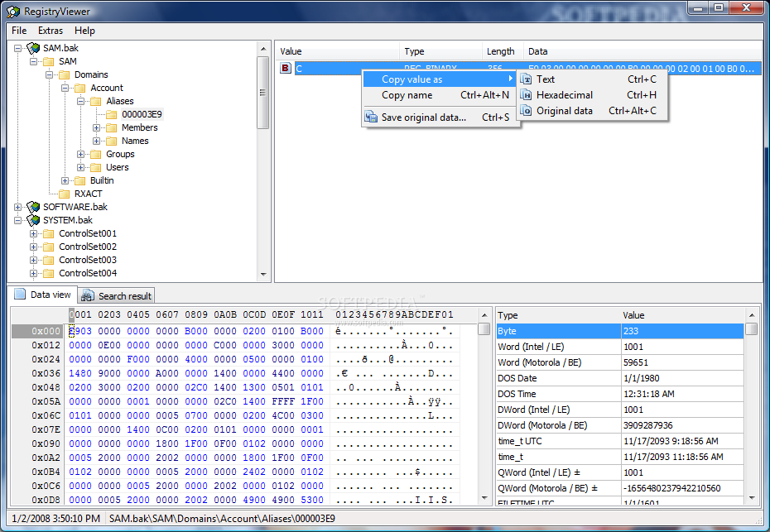Expand the Users node
This screenshot has height=532, width=770.
click(x=80, y=167)
